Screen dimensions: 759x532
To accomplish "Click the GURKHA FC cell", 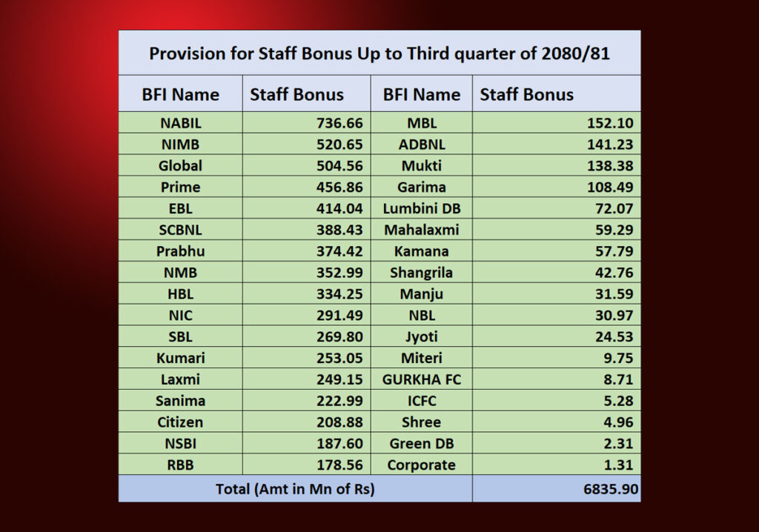I will point(421,379).
